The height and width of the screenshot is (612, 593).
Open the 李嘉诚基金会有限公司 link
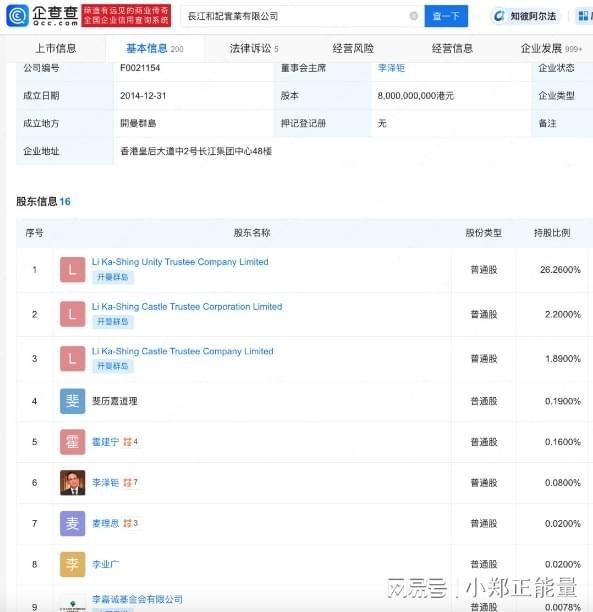137,599
